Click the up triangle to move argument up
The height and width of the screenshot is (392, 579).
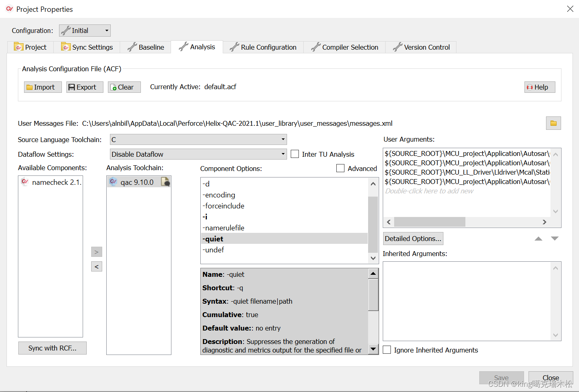pyautogui.click(x=538, y=239)
